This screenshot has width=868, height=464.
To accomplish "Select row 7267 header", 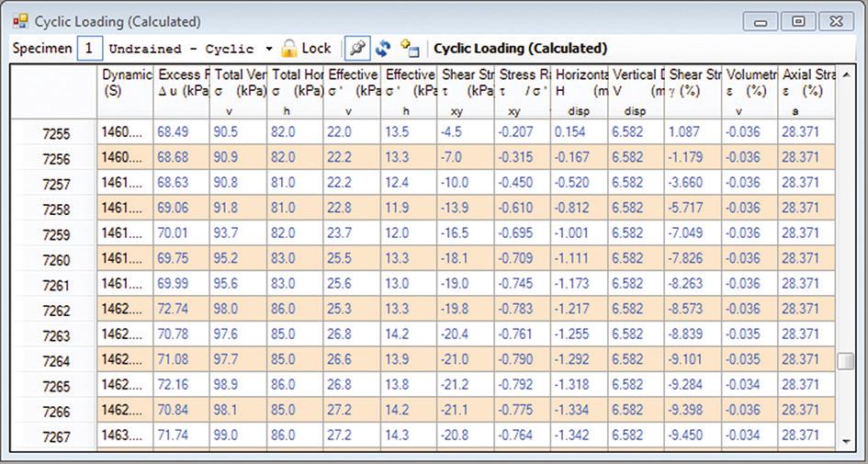I will (x=56, y=437).
